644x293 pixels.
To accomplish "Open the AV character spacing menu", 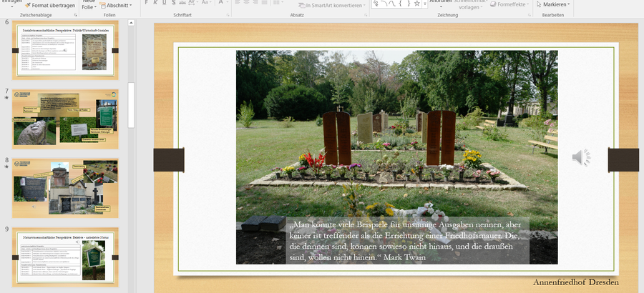I will [x=192, y=2].
